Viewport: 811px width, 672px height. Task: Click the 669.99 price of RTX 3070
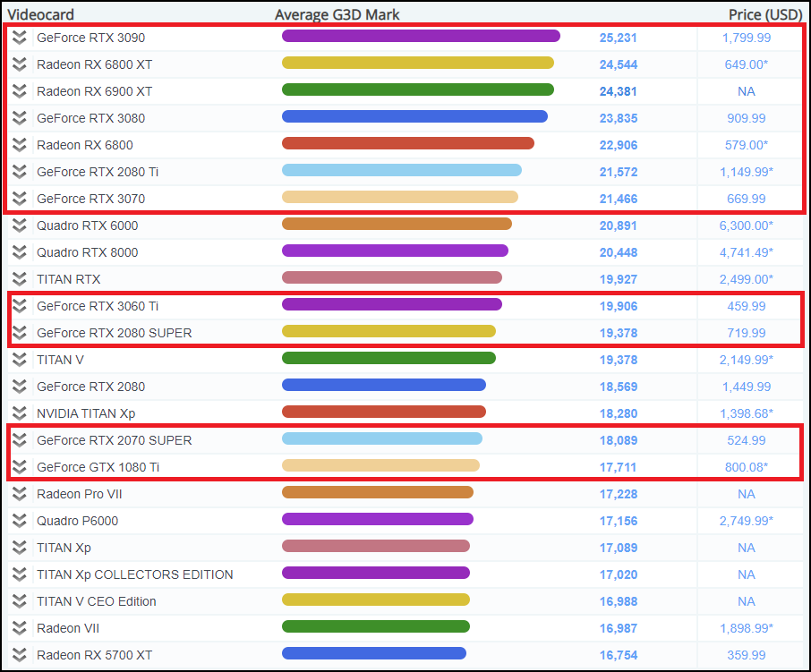[747, 199]
